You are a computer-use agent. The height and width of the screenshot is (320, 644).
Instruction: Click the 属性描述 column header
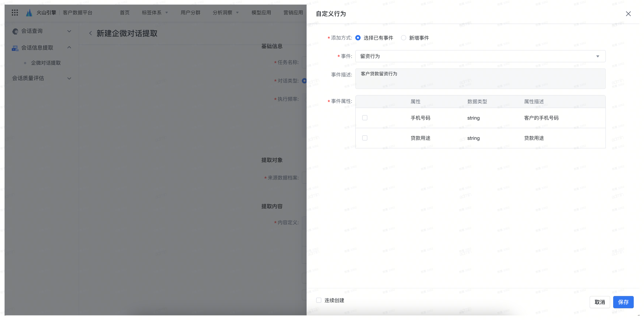[534, 102]
